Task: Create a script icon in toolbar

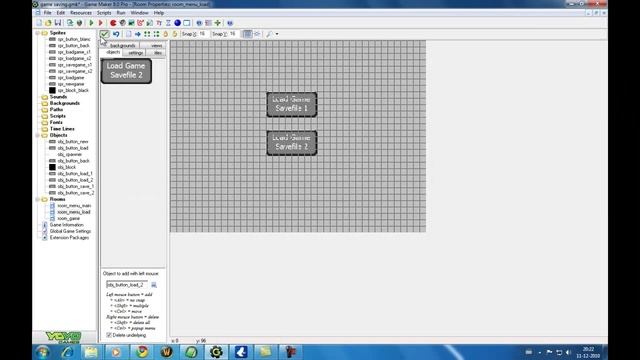Action: coord(150,23)
